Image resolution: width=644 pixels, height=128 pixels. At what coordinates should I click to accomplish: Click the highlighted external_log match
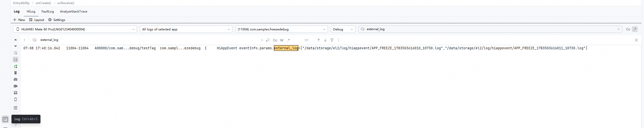tap(286, 48)
